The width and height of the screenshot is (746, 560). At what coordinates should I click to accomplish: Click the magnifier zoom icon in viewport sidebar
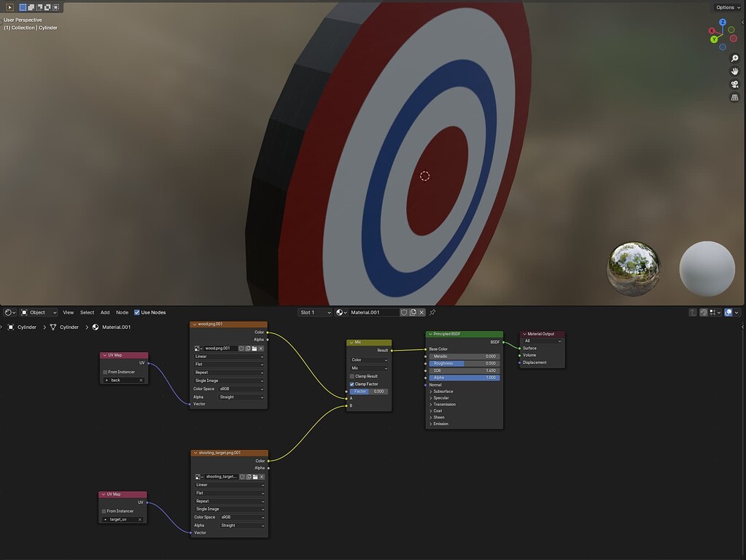pos(734,58)
